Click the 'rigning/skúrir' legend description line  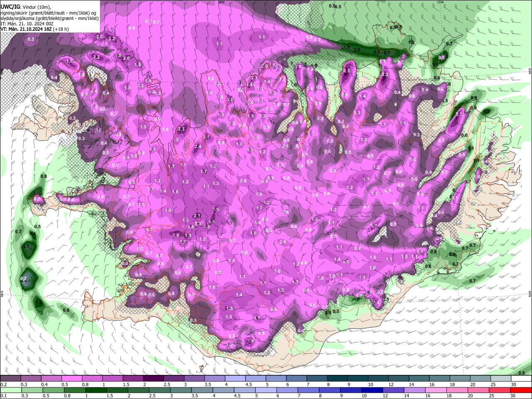coord(48,13)
